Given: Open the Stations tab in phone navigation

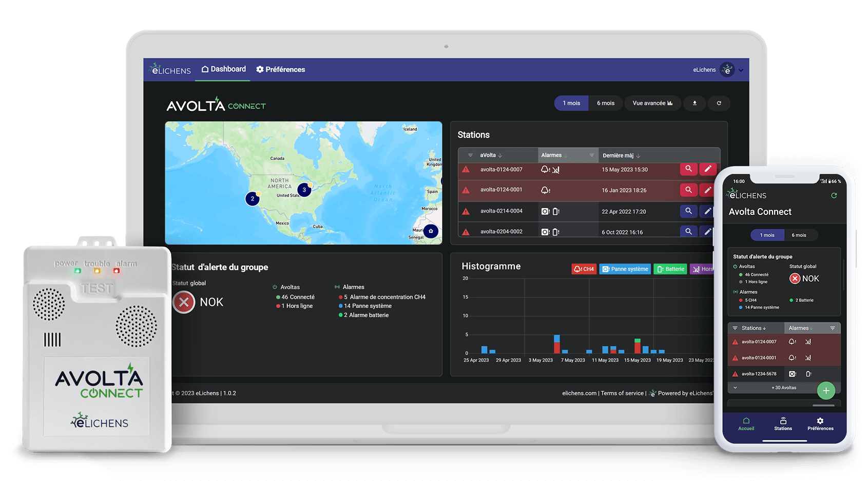Looking at the screenshot, I should pos(783,424).
